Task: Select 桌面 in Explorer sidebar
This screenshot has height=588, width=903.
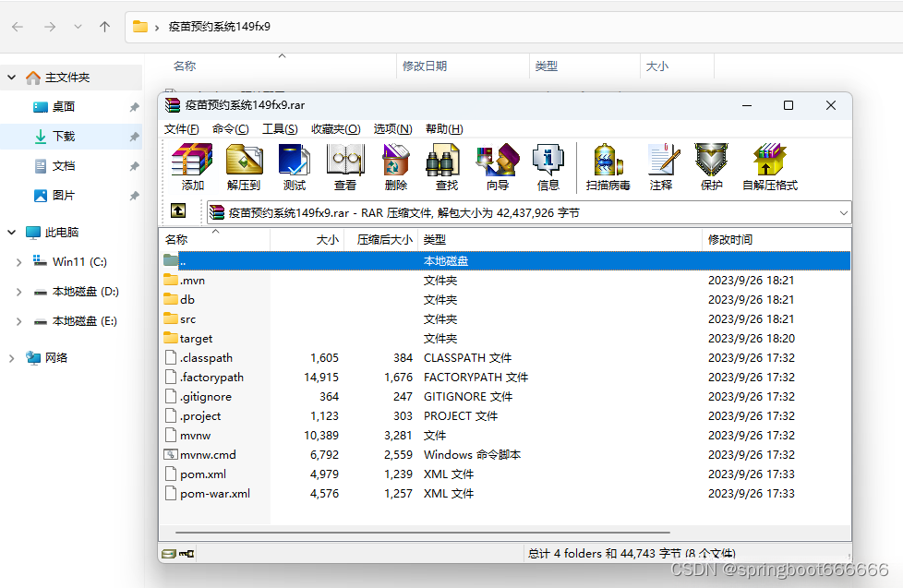Action: (x=71, y=107)
